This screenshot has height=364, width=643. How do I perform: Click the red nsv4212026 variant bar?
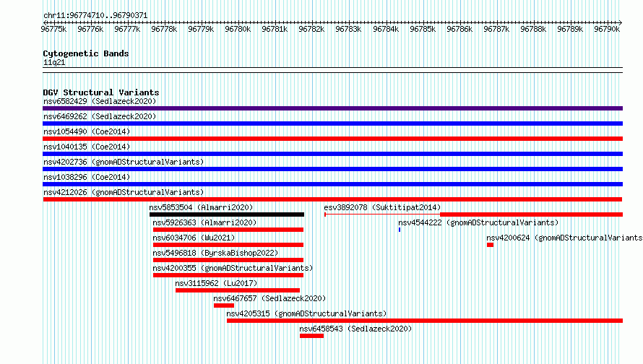point(332,199)
